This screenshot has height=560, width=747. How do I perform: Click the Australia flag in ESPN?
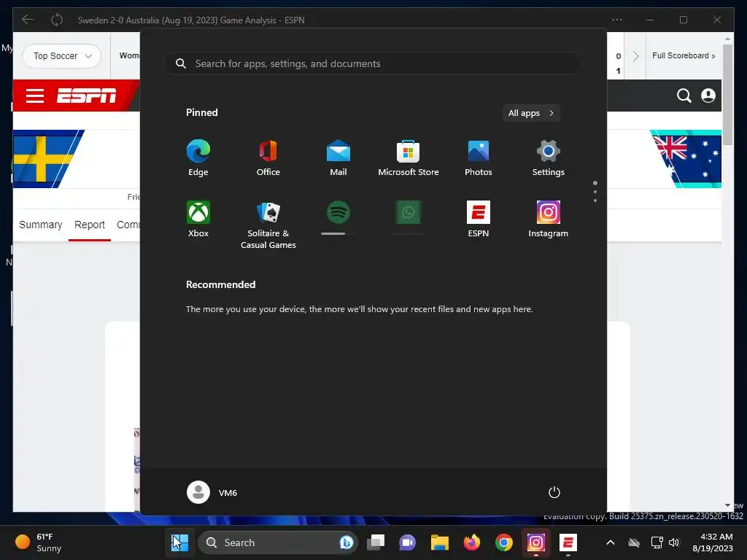pos(686,158)
